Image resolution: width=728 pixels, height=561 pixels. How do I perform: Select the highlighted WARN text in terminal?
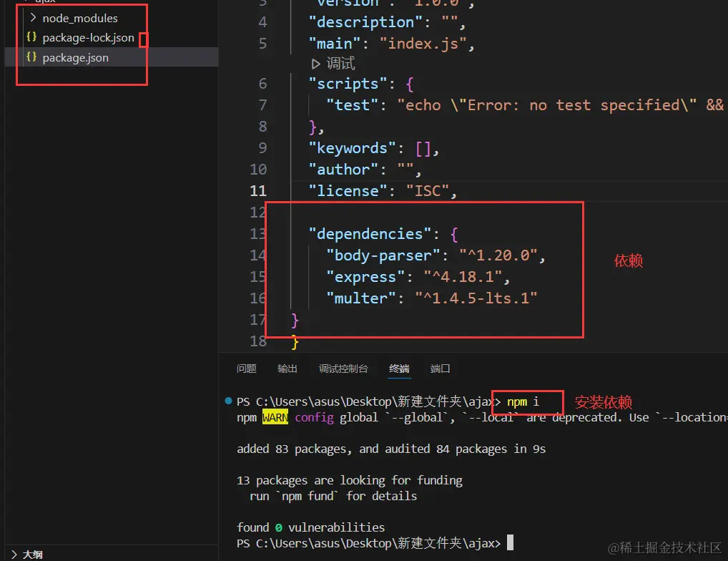click(275, 417)
